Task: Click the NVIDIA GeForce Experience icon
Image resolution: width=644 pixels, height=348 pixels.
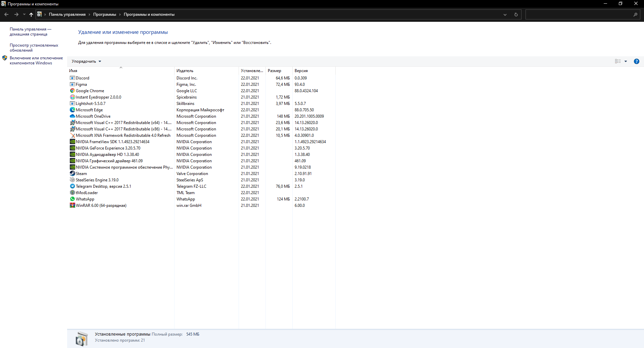Action: 72,148
